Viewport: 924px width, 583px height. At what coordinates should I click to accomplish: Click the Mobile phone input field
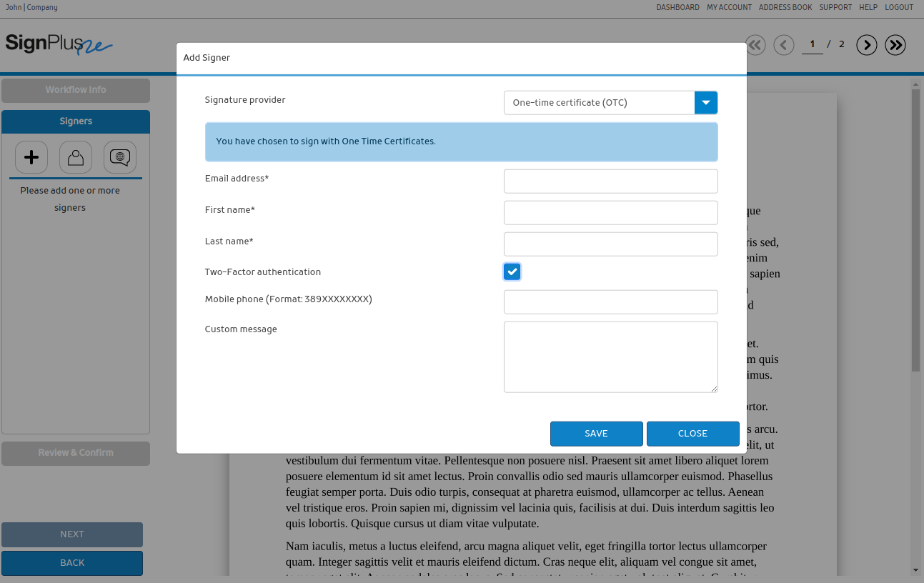pyautogui.click(x=610, y=302)
